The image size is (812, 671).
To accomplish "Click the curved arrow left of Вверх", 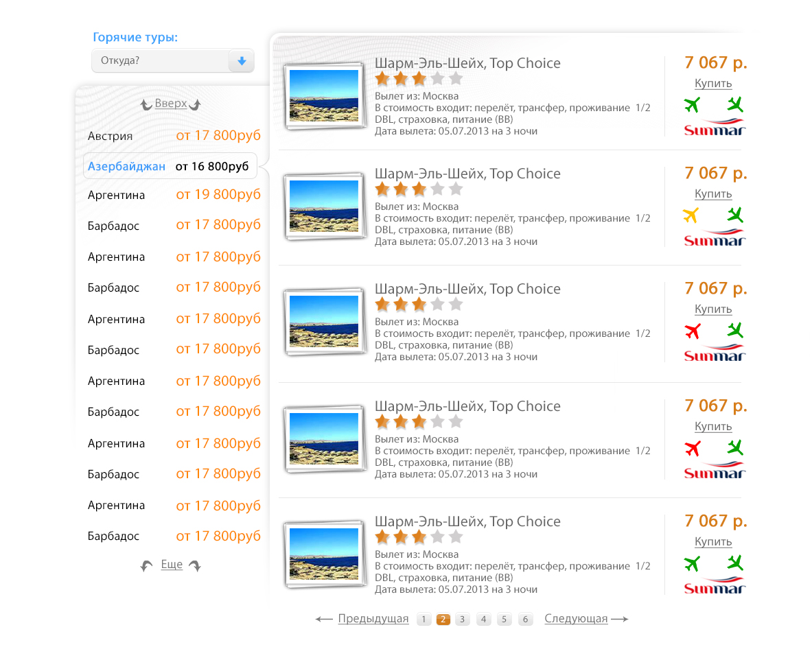I will pos(146,105).
